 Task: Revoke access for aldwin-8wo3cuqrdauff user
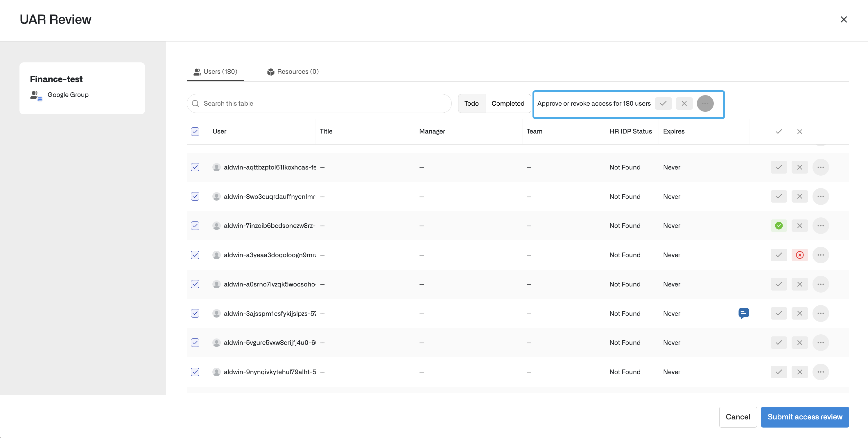coord(799,196)
